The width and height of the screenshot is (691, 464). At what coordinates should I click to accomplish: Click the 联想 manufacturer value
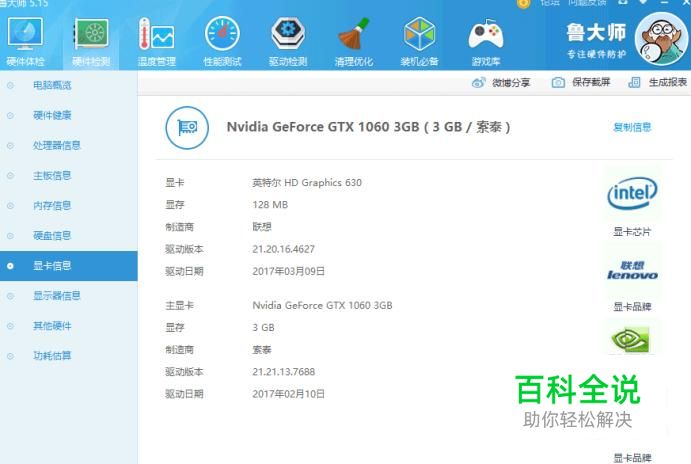(262, 227)
